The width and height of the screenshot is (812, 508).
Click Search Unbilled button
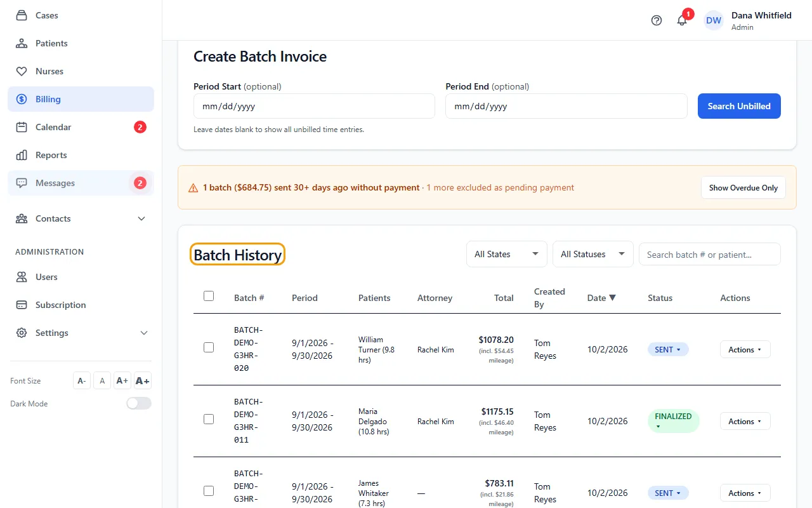[739, 106]
